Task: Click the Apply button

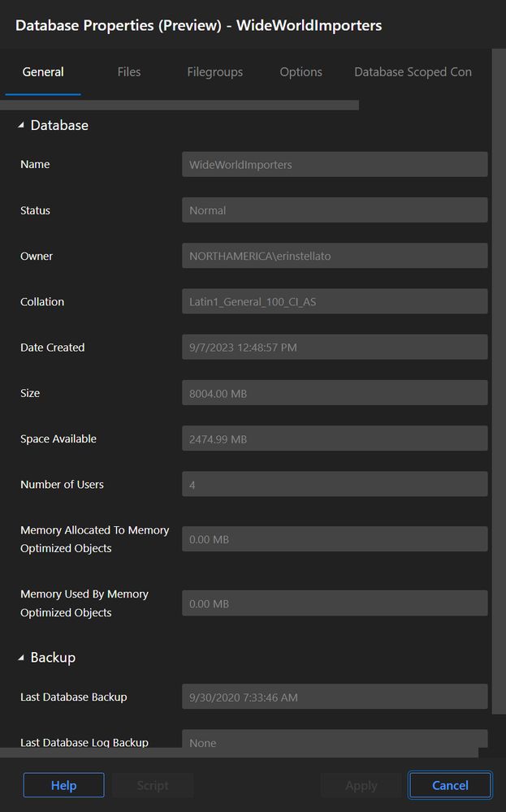Action: point(361,785)
